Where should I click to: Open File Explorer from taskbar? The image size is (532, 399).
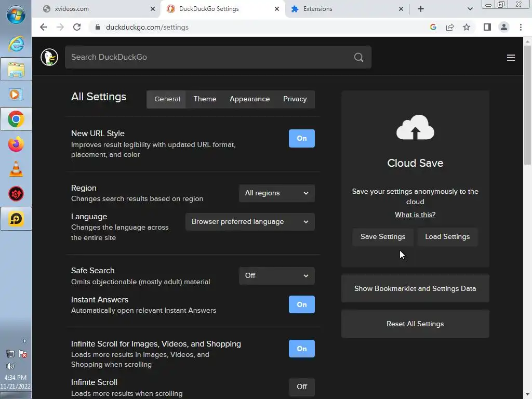16,69
